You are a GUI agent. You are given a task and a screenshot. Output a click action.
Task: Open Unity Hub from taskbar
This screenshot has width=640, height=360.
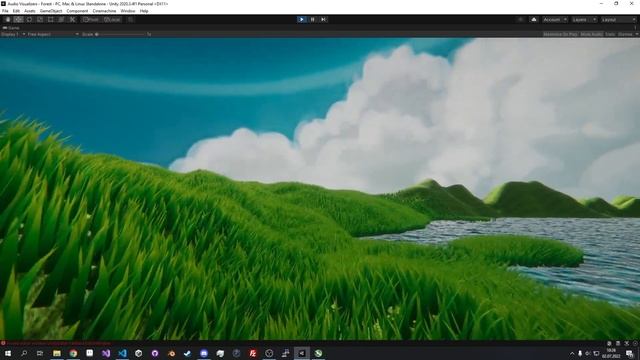pos(138,353)
